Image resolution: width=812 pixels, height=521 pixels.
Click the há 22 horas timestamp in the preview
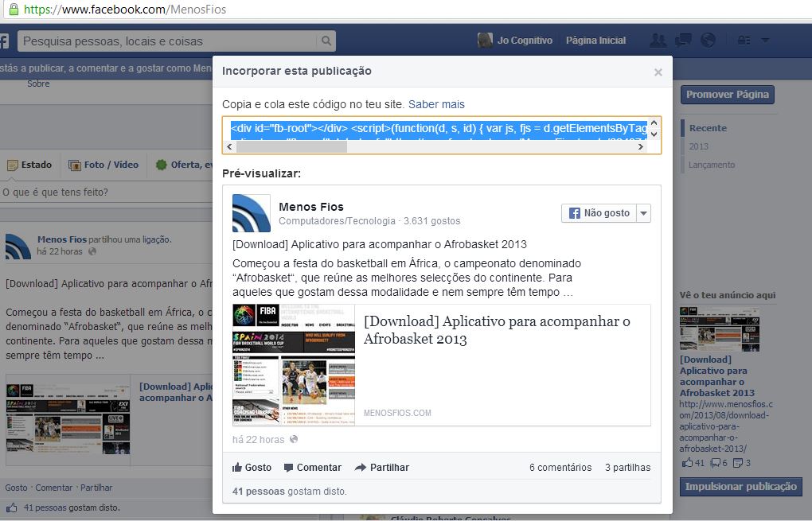coord(259,440)
